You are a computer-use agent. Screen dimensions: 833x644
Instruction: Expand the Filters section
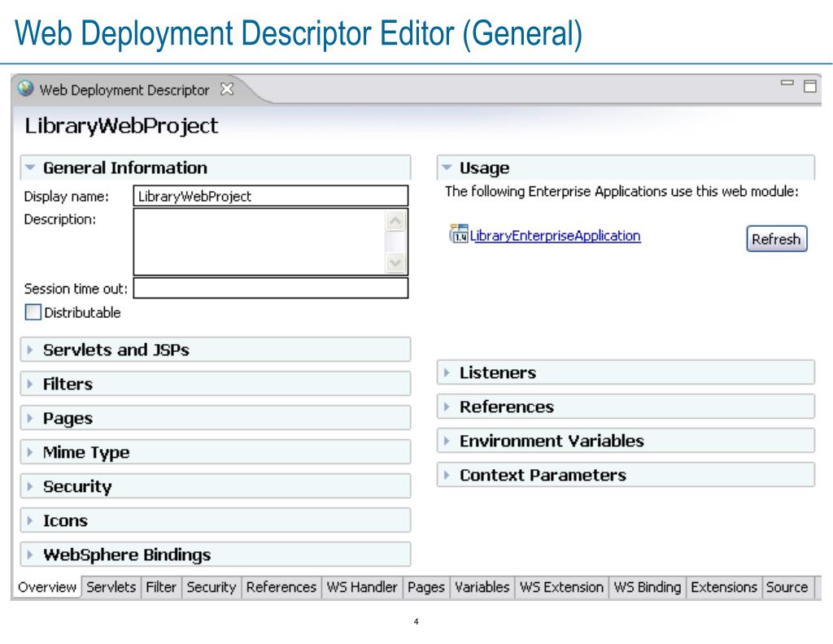[30, 384]
